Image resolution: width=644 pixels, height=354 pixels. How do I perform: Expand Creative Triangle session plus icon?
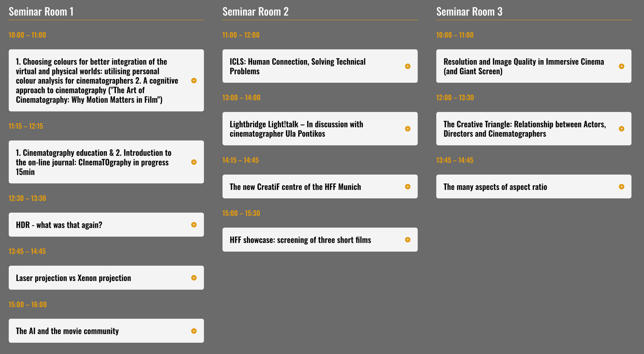[622, 129]
